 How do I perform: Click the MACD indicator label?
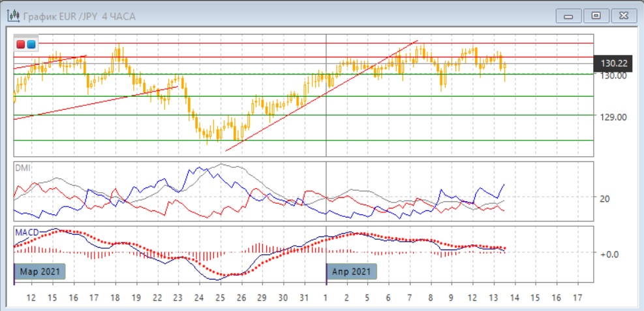click(x=26, y=232)
